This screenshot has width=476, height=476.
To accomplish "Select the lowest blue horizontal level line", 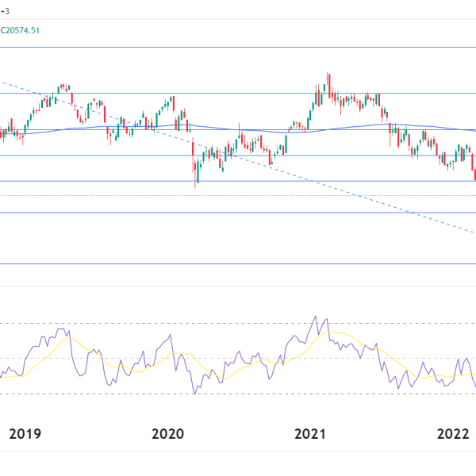I will coord(238,263).
